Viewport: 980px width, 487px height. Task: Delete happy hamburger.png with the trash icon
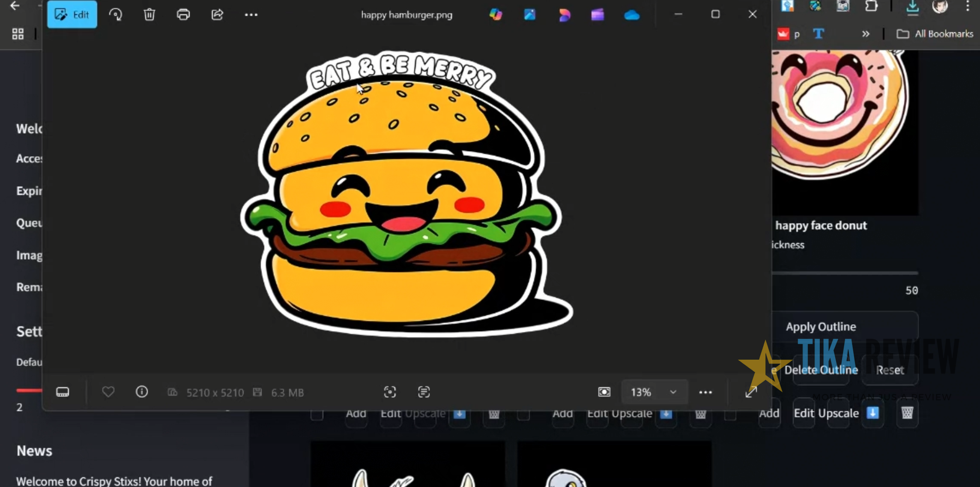(149, 14)
